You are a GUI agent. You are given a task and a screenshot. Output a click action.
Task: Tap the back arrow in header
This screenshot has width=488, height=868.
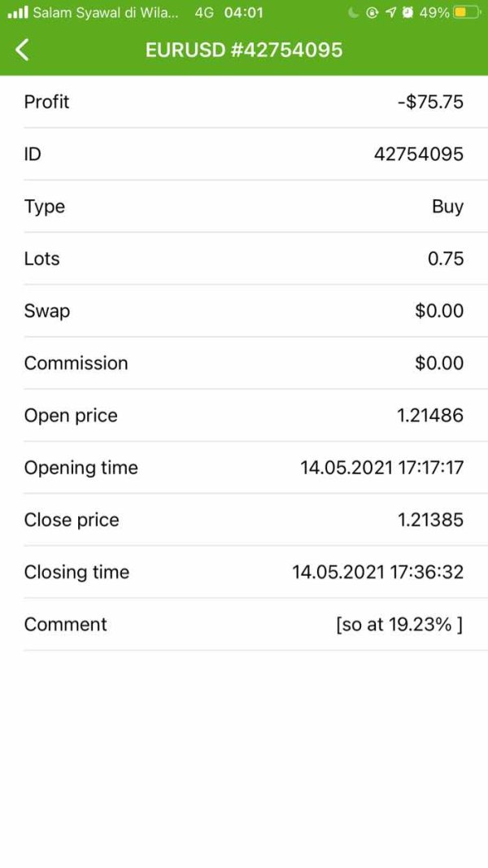click(22, 50)
